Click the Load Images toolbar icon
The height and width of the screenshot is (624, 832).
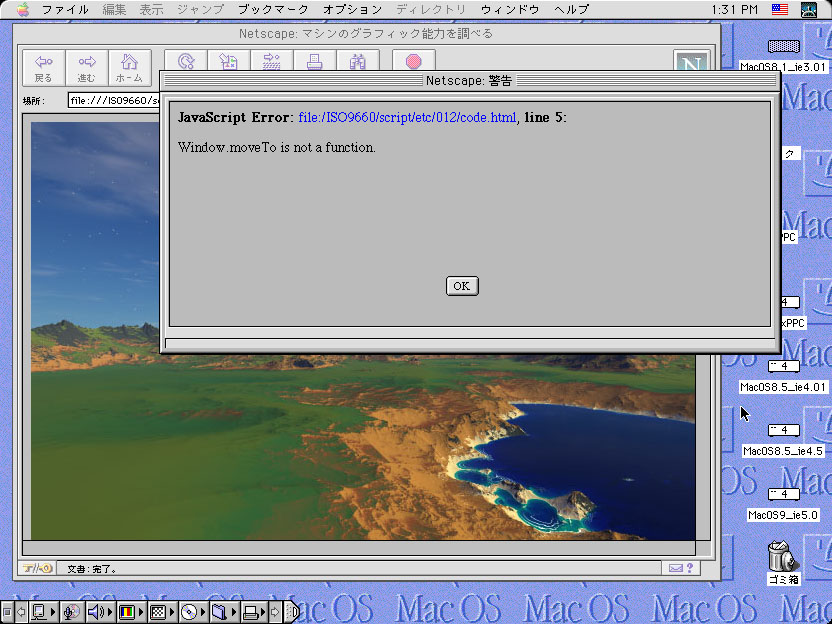[229, 60]
